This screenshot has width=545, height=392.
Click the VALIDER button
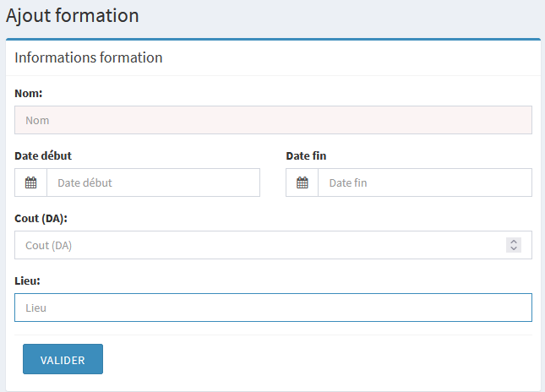point(63,359)
